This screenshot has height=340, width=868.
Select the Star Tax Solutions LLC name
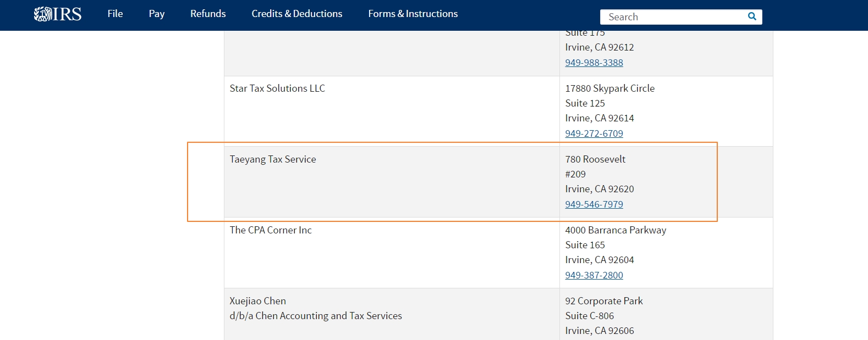pyautogui.click(x=277, y=88)
